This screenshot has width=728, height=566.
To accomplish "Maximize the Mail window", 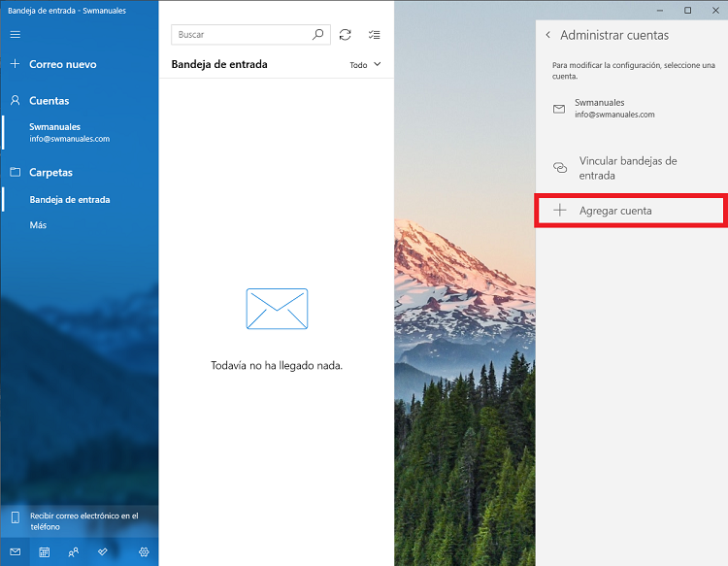I will tap(687, 11).
